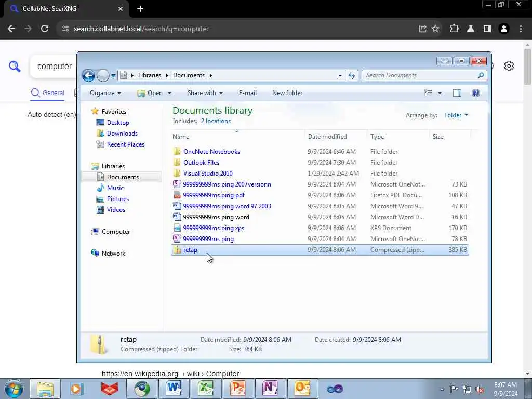Sort by the Size column header
The height and width of the screenshot is (399, 532).
[450, 137]
